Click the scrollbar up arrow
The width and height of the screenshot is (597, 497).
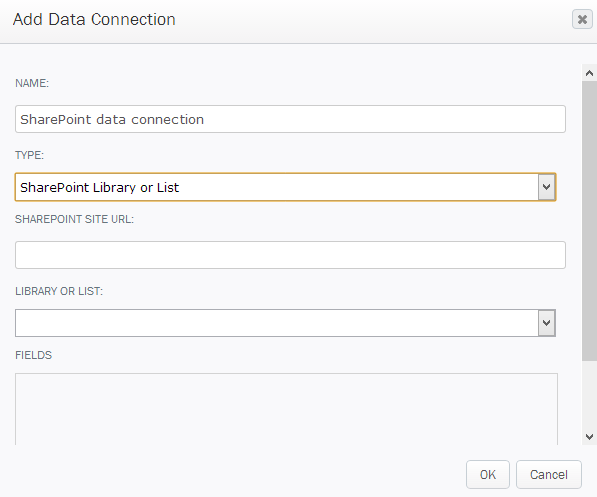pos(589,73)
